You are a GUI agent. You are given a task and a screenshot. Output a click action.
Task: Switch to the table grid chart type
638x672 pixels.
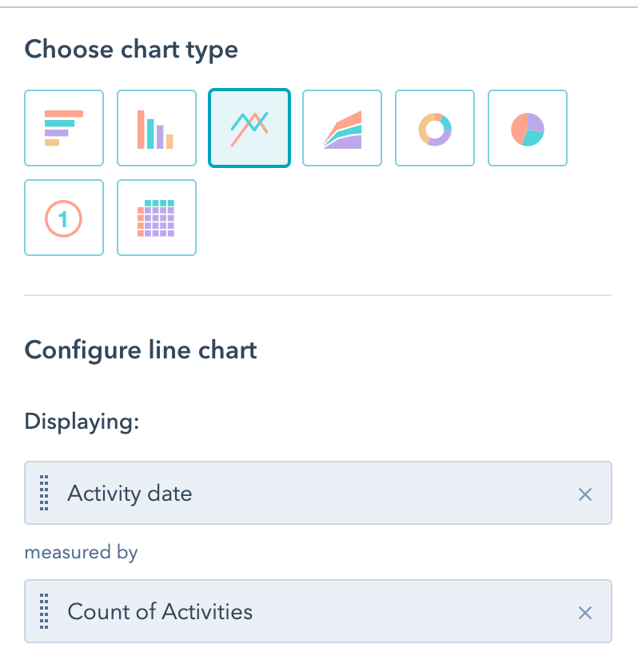click(x=157, y=218)
